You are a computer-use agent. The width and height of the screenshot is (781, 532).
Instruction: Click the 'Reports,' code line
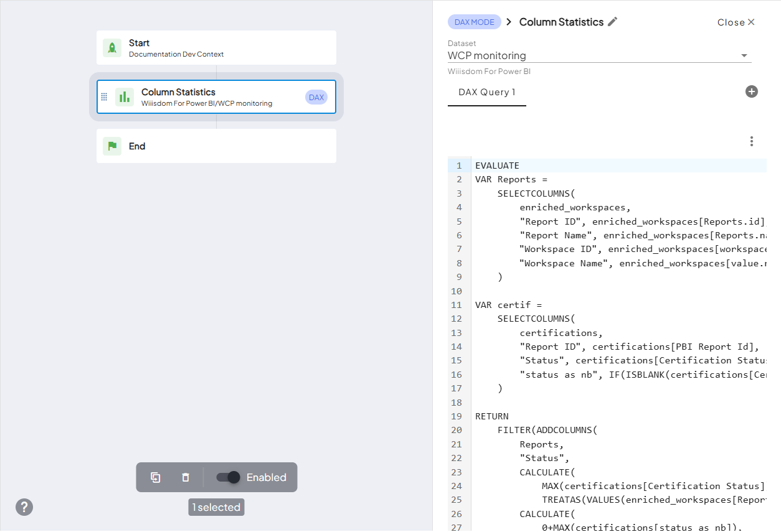[542, 444]
